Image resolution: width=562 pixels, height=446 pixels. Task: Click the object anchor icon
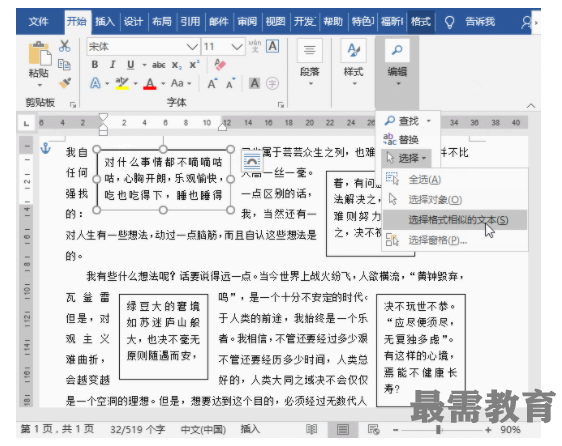pyautogui.click(x=46, y=148)
